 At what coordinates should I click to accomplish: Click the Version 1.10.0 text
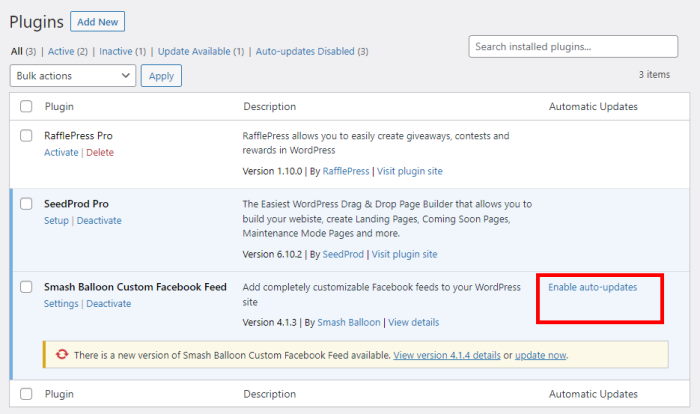pyautogui.click(x=272, y=171)
